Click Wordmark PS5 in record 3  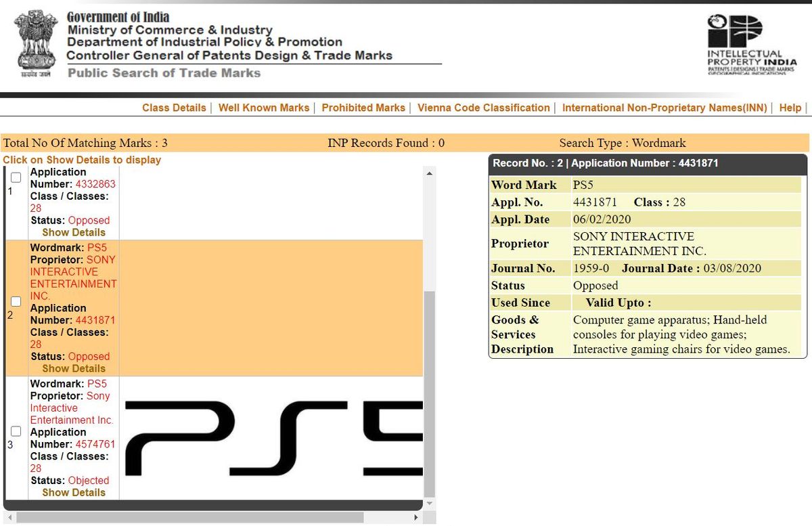pyautogui.click(x=97, y=383)
